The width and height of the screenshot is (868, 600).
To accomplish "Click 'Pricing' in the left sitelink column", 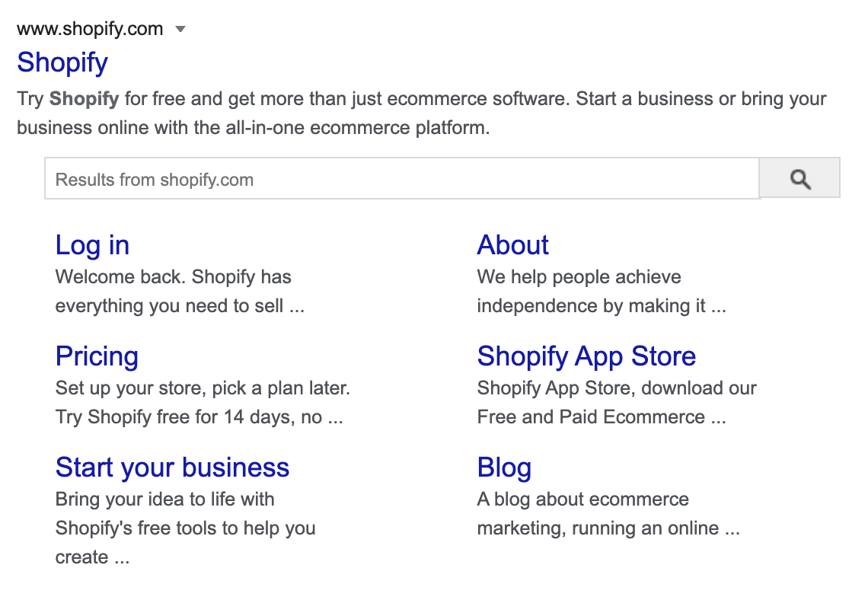I will pos(97,356).
